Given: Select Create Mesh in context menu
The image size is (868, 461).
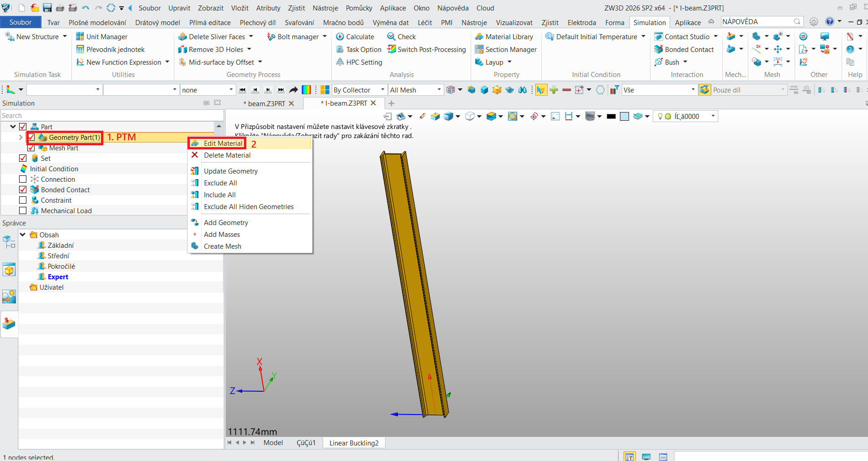Looking at the screenshot, I should coord(223,246).
